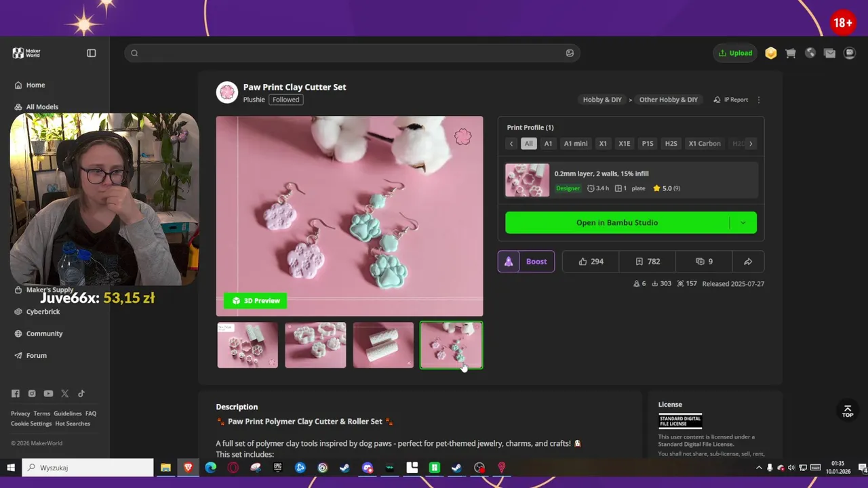
Task: Open the Other Hobby & DIY breadcrumb
Action: coord(669,100)
